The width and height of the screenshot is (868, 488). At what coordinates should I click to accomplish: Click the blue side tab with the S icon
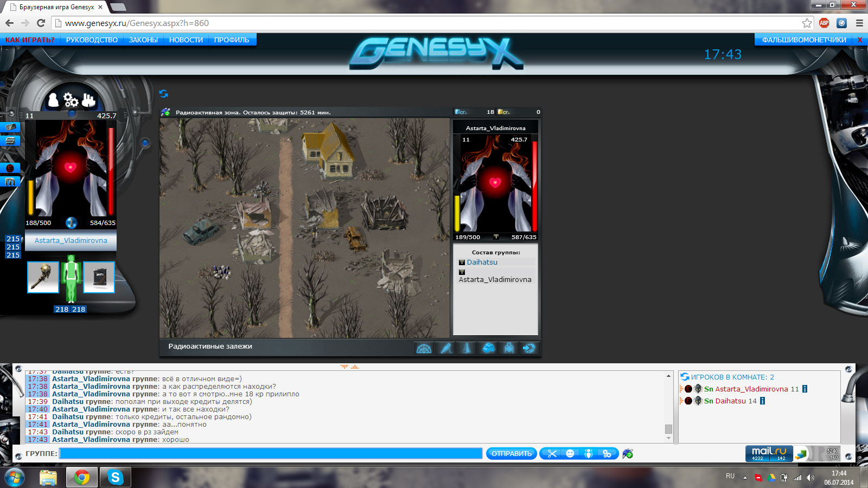click(x=11, y=141)
